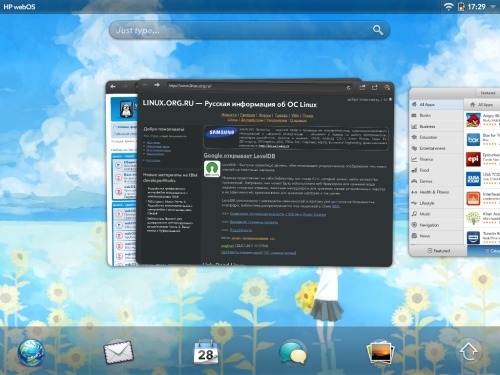Open the Photos app in the dock
The width and height of the screenshot is (500, 375).
point(381,352)
